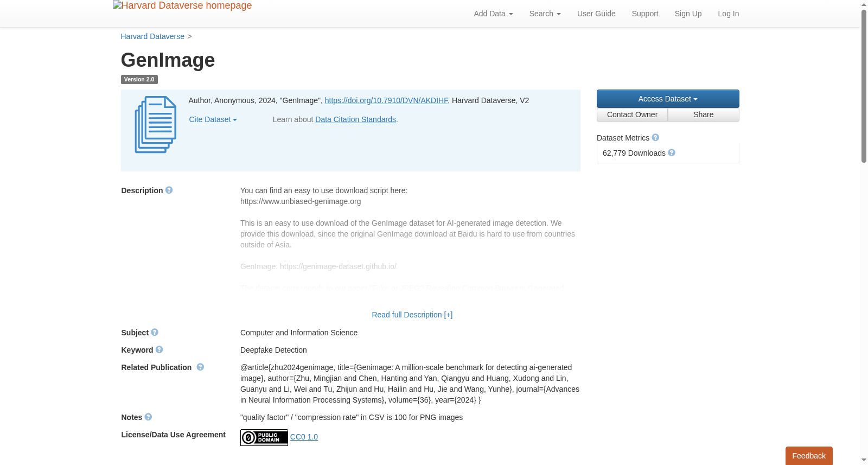Click the Harvard Dataverse homepage logo
Viewport: 868px width, 465px height.
point(182,6)
